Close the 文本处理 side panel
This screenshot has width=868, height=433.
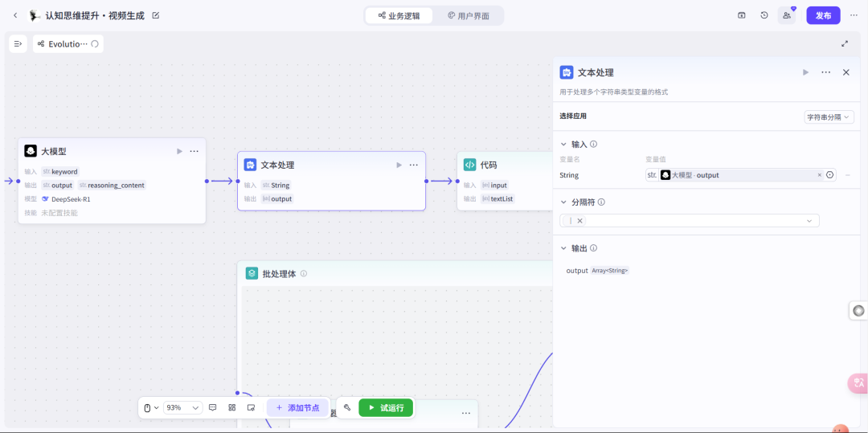click(x=845, y=72)
